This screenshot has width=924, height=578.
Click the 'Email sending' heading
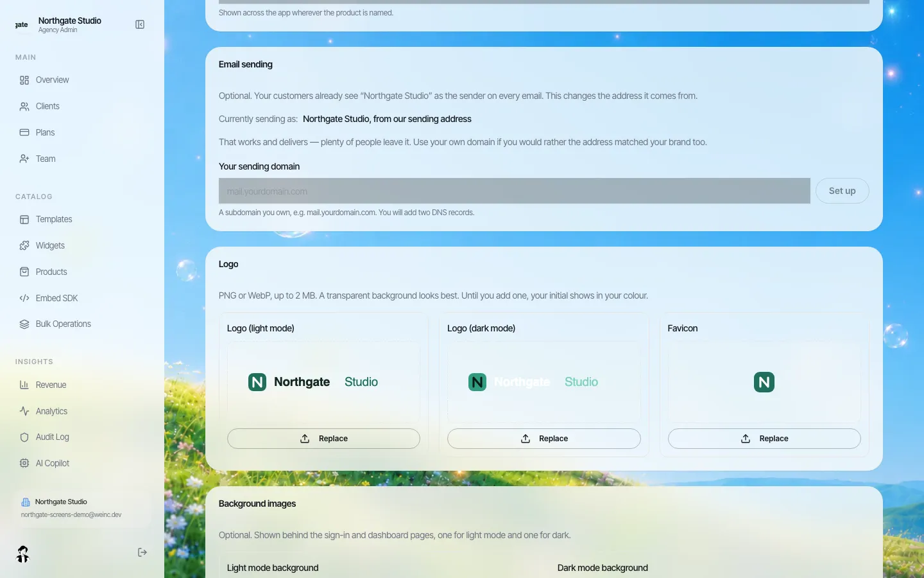click(246, 64)
